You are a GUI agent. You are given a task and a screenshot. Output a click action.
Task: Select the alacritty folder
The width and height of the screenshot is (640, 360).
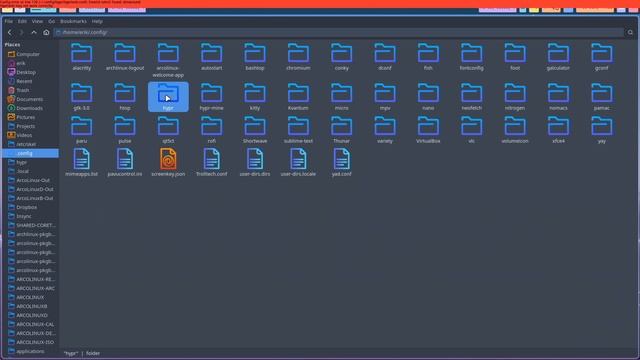click(82, 57)
